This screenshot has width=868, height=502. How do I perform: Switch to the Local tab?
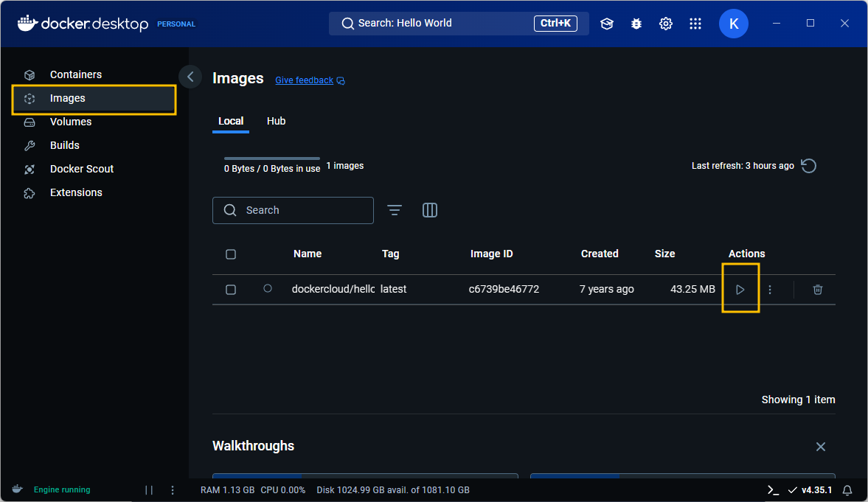pos(231,121)
